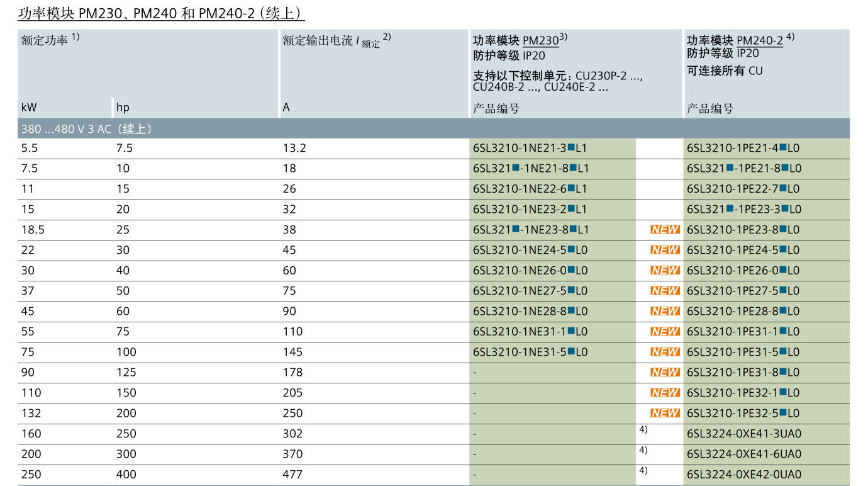868x486 pixels.
Task: Click the 160 kW power value
Action: pyautogui.click(x=31, y=434)
